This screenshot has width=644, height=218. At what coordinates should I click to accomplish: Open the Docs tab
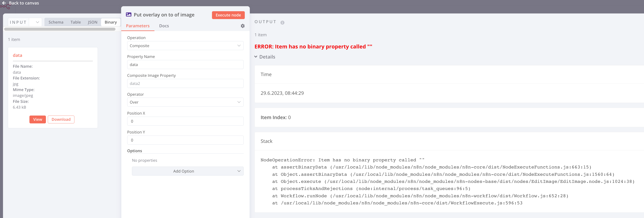(164, 26)
